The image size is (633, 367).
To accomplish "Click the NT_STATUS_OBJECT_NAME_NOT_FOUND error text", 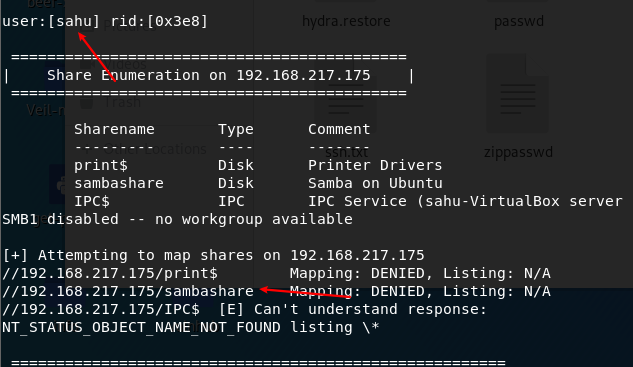I will [x=141, y=327].
